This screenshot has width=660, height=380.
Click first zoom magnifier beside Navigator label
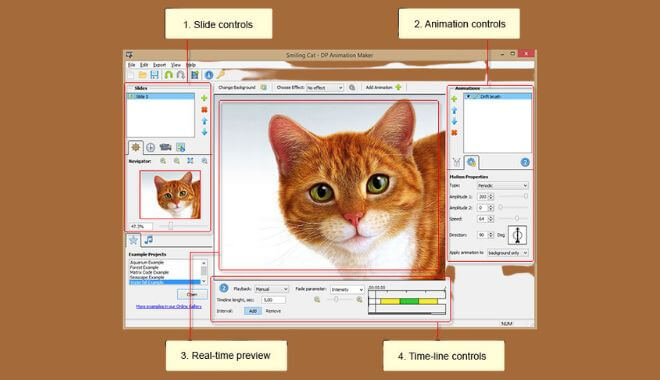tap(163, 161)
